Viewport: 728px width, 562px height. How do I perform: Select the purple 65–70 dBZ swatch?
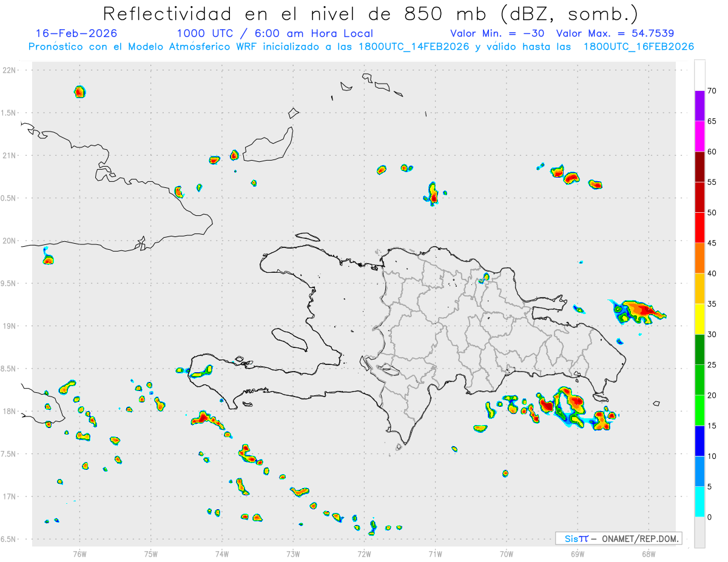[700, 106]
